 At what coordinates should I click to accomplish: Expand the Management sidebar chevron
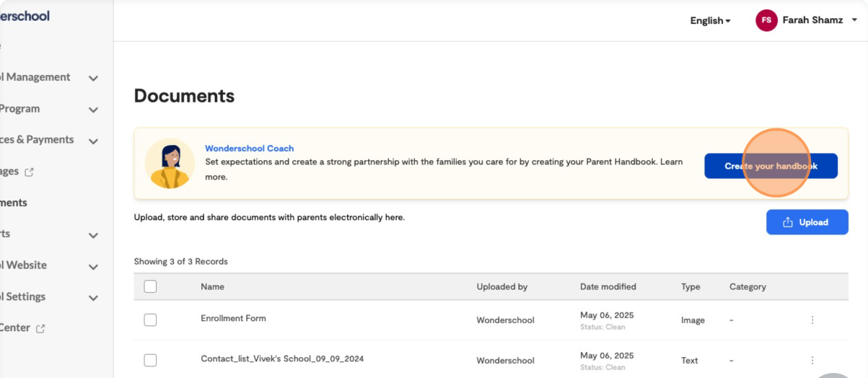click(93, 78)
